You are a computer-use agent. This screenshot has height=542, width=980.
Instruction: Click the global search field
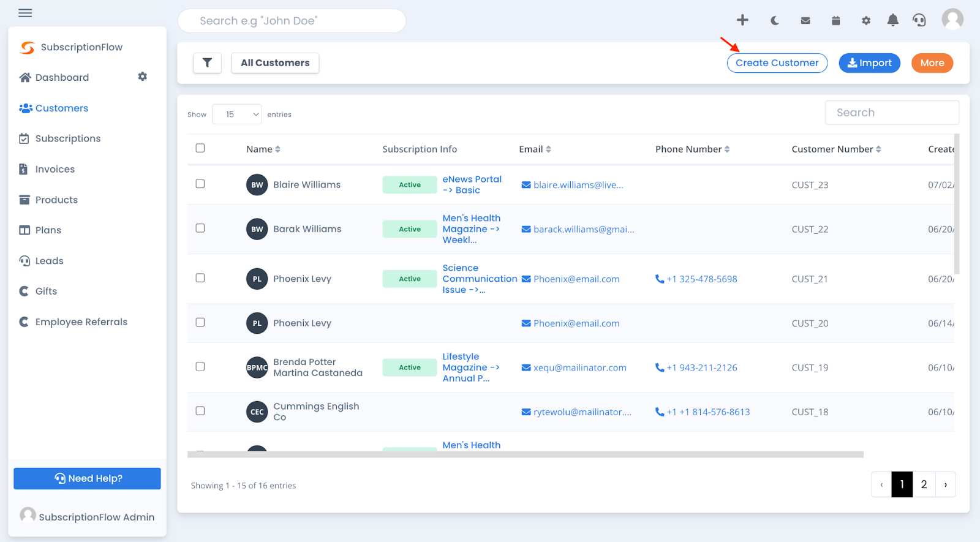pos(292,21)
